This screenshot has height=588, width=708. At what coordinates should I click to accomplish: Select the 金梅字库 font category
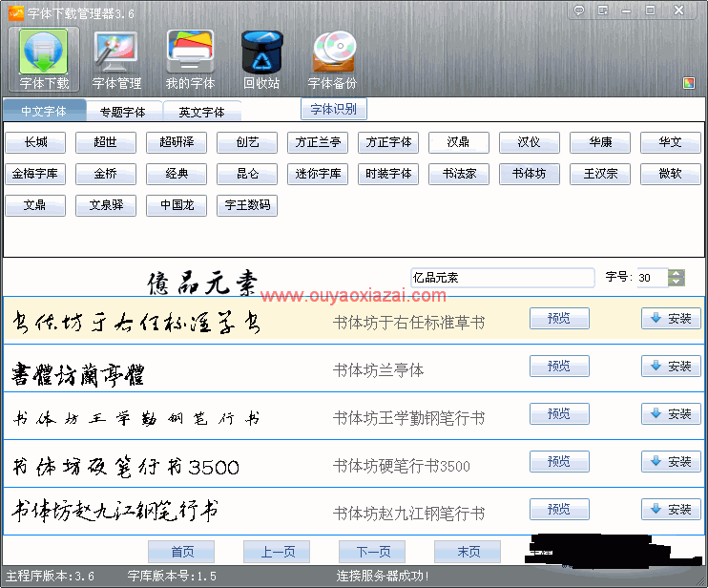pyautogui.click(x=35, y=174)
